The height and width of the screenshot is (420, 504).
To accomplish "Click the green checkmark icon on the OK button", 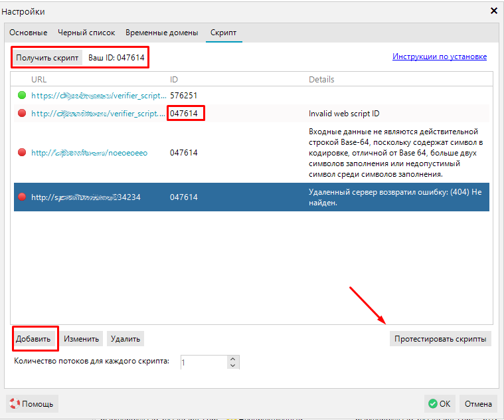I will (x=433, y=403).
